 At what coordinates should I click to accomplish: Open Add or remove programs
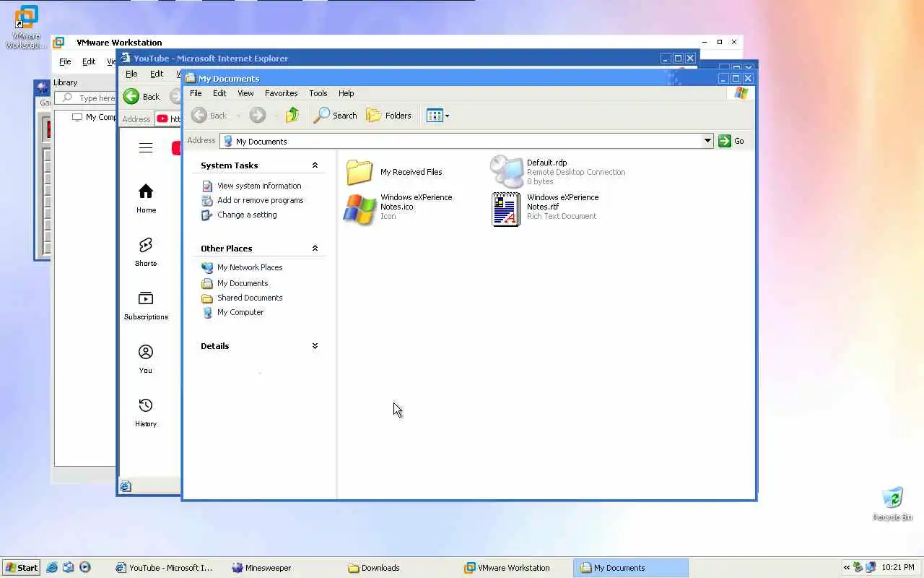(x=260, y=200)
